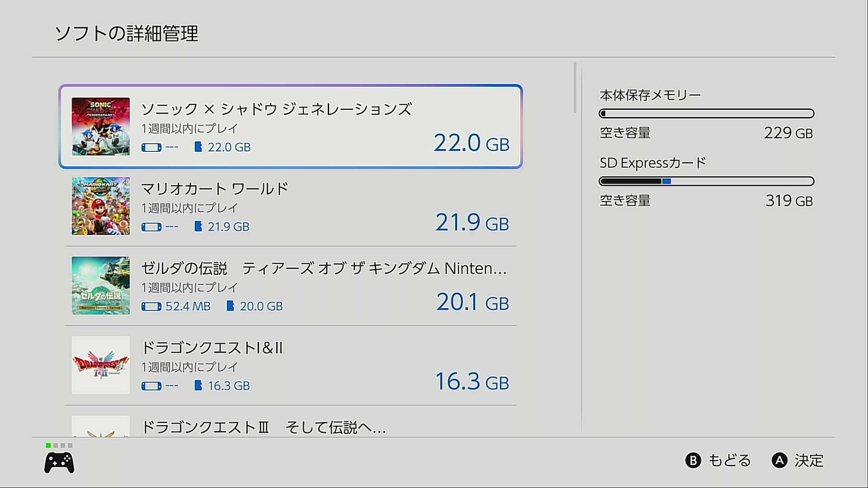Click the 20.1 GB total size for Zelda

[x=472, y=302]
